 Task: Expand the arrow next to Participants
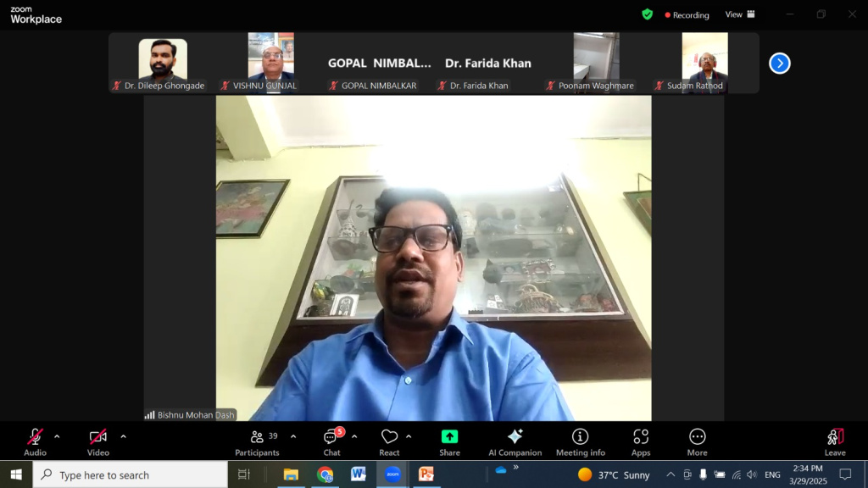(293, 437)
